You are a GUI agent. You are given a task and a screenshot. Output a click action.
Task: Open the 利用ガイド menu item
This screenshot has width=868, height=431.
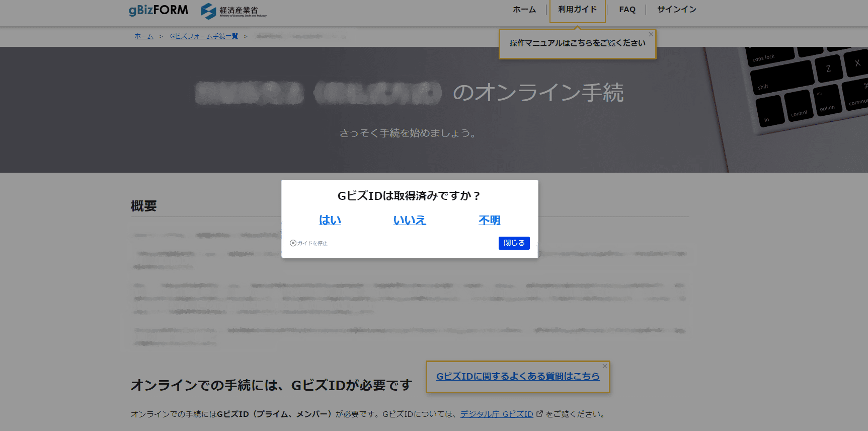(x=577, y=10)
